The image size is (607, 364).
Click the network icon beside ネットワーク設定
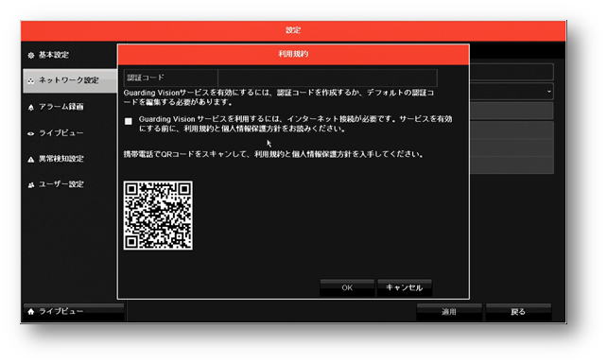coord(31,80)
